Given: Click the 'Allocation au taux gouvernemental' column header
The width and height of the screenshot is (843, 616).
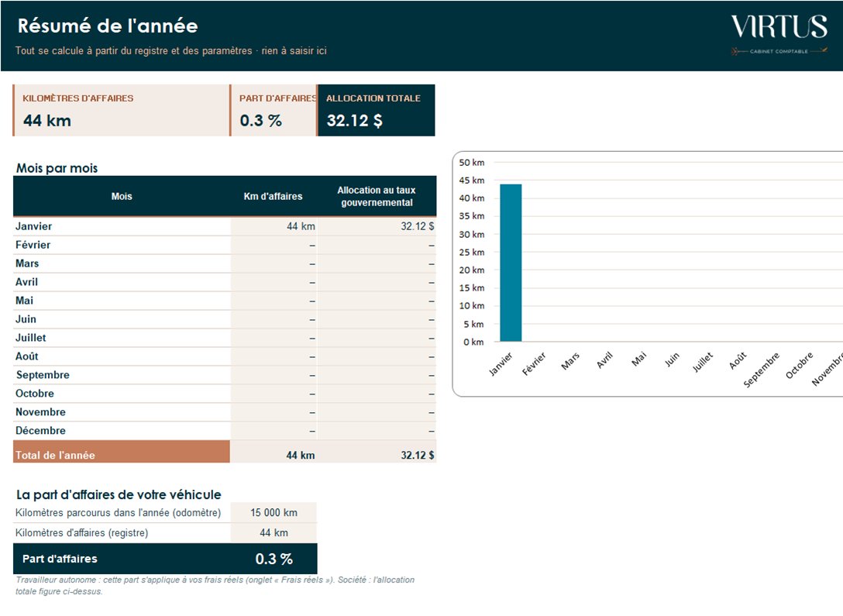Looking at the screenshot, I should coord(377,196).
